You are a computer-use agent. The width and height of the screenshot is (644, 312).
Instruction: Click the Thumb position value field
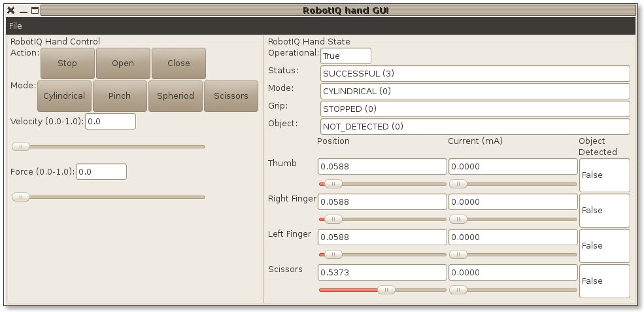pos(382,167)
